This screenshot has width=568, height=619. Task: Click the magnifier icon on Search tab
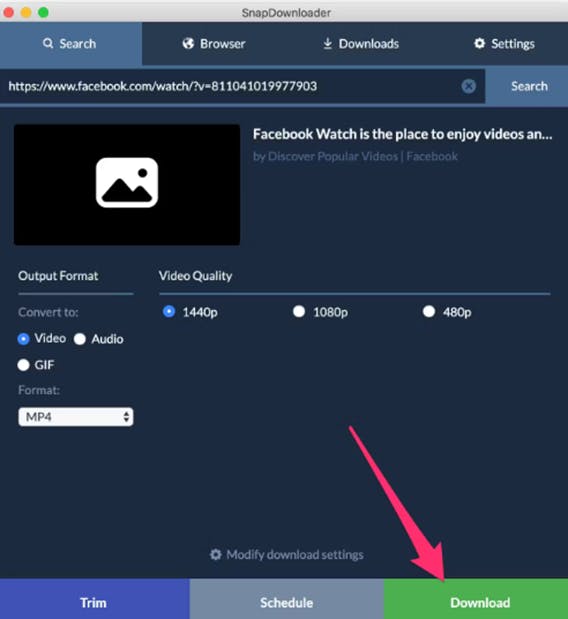[48, 43]
